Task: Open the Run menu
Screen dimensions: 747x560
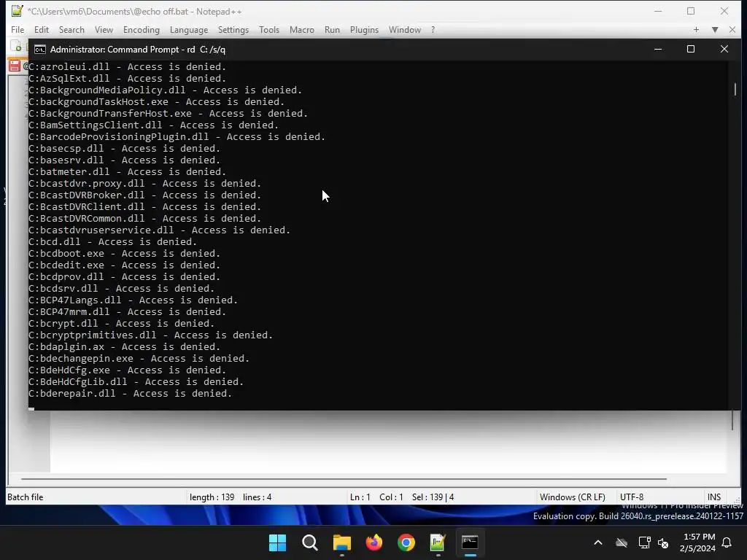Action: [332, 29]
